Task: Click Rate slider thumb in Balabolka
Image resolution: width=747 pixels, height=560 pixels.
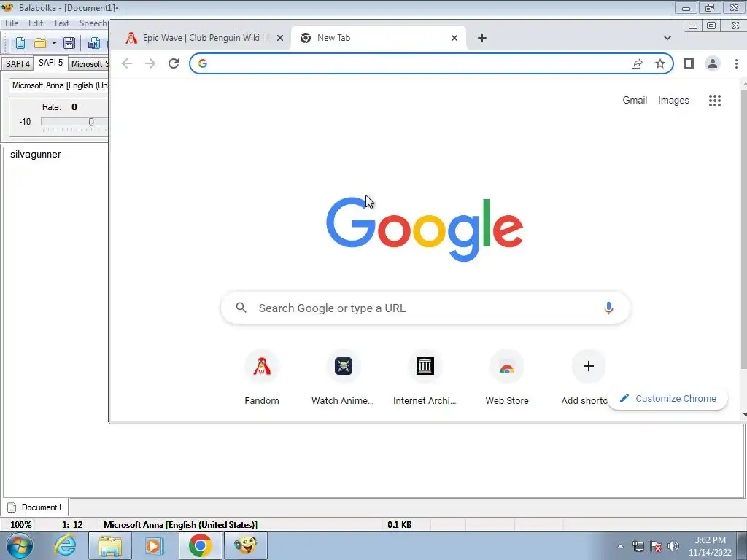Action: (91, 122)
